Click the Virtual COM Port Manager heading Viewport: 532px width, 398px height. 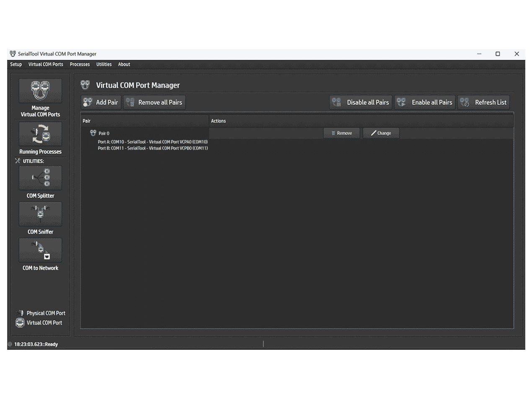coord(138,85)
